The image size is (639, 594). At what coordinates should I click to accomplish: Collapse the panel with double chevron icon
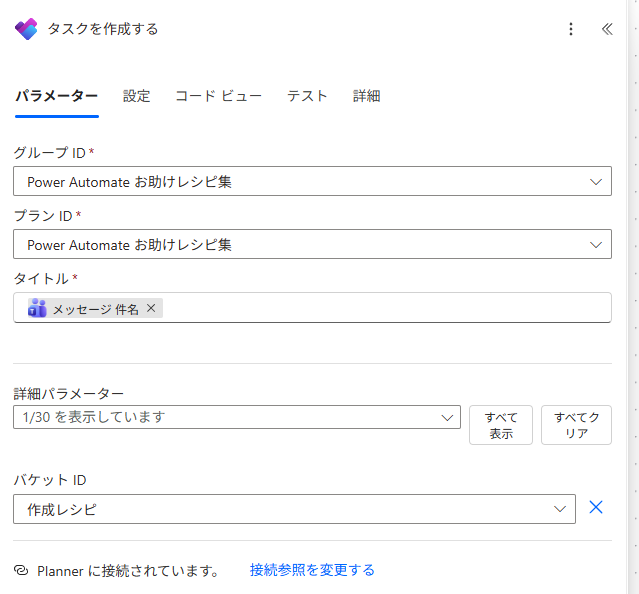point(607,29)
